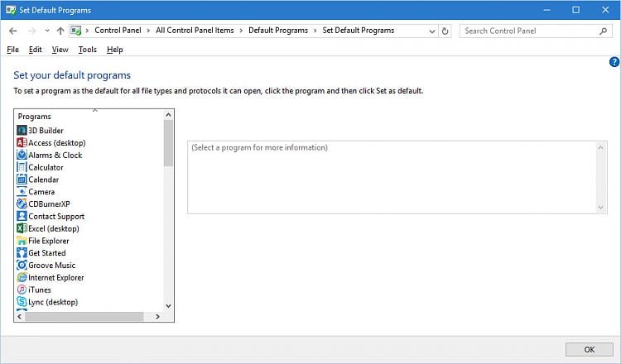Click the search magnifier icon
The image size is (621, 364).
point(603,31)
